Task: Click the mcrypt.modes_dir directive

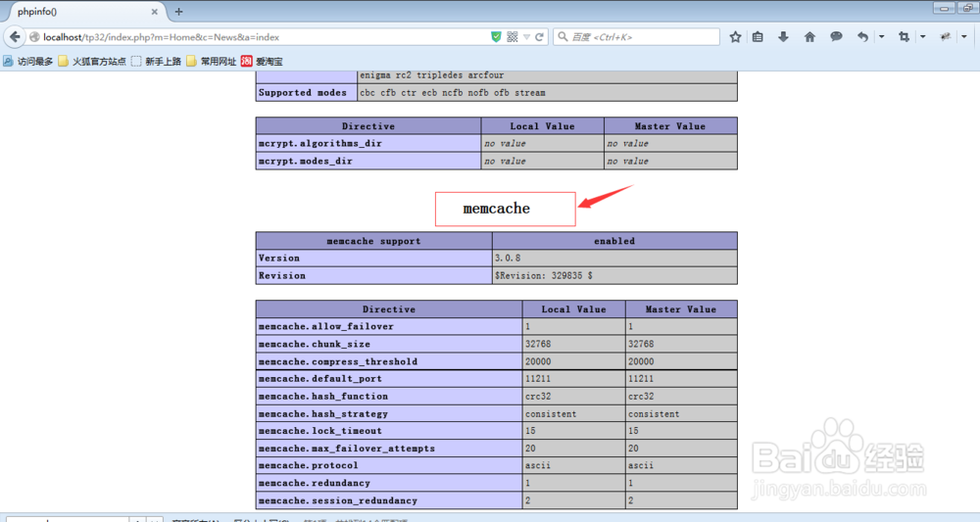Action: click(305, 161)
